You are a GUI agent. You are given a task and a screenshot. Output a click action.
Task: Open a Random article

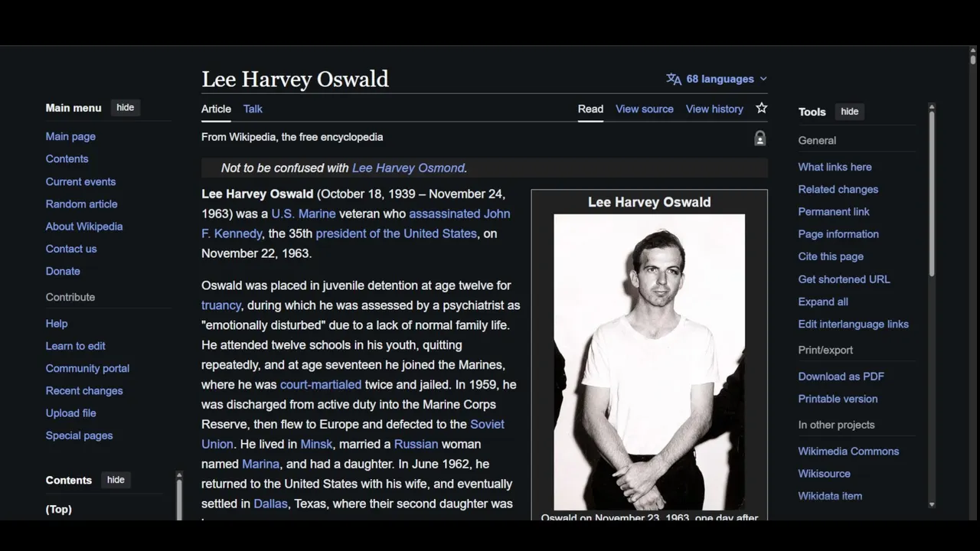tap(81, 204)
